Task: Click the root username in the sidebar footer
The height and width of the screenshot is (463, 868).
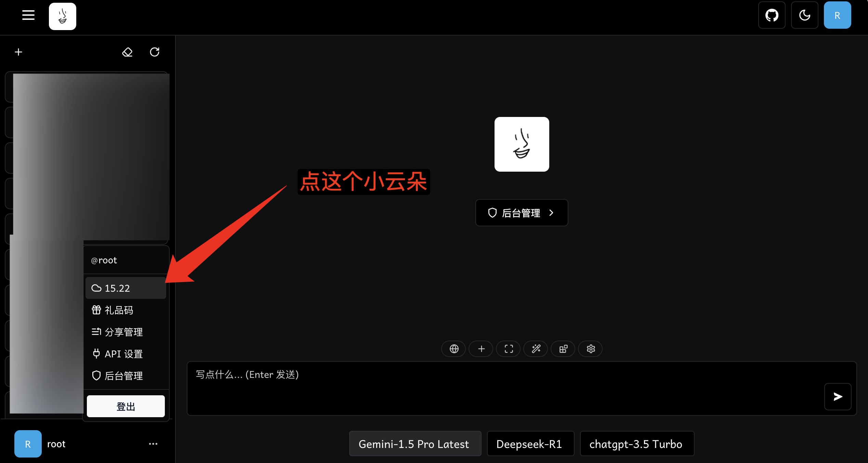Action: pos(56,444)
